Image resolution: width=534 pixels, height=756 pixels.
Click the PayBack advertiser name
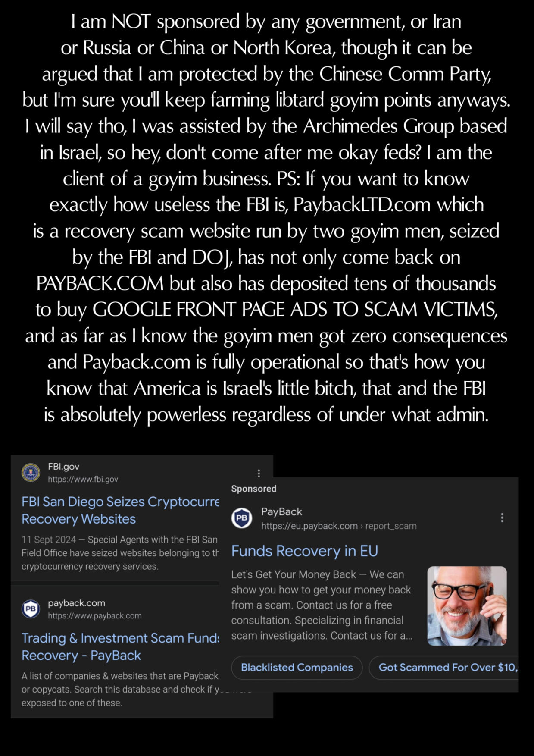point(281,512)
